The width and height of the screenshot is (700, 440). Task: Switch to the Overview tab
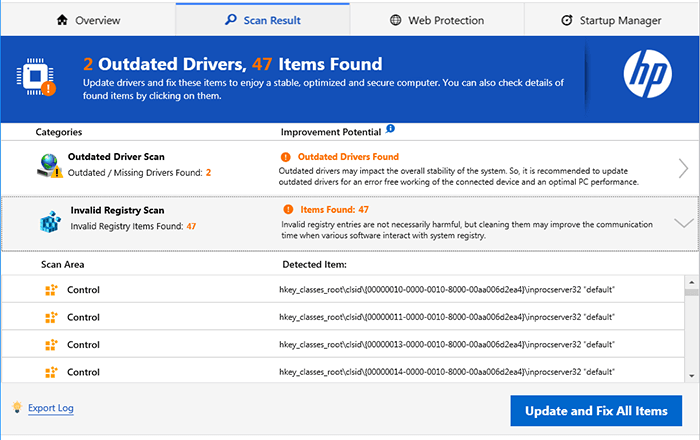88,20
